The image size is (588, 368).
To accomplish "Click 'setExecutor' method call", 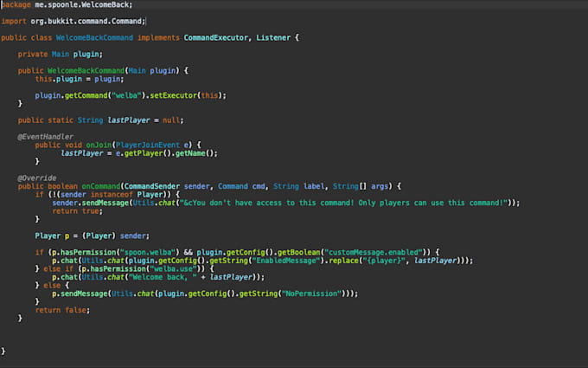I will pos(174,96).
